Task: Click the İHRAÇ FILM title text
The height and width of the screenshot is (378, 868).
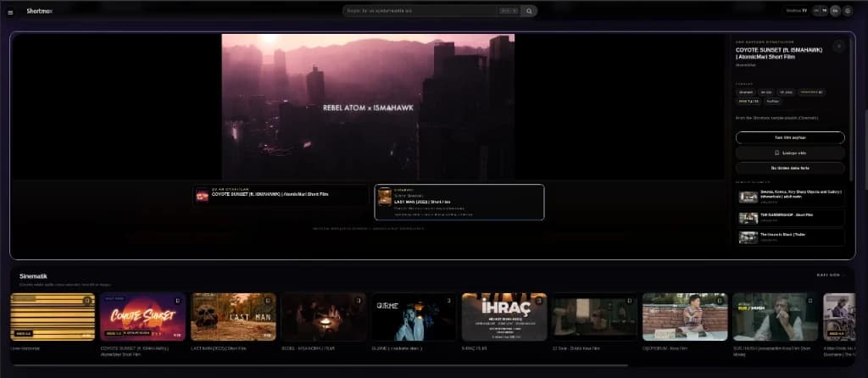Action: (x=473, y=348)
